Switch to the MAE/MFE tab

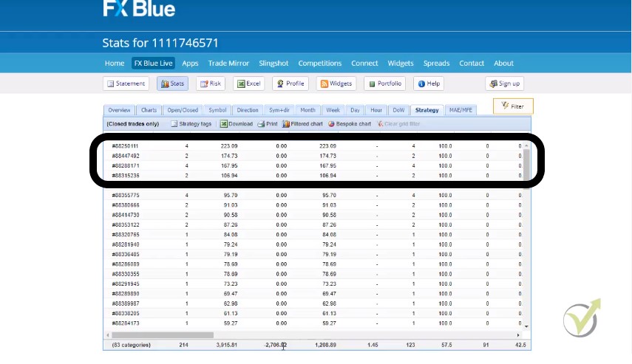click(x=460, y=110)
